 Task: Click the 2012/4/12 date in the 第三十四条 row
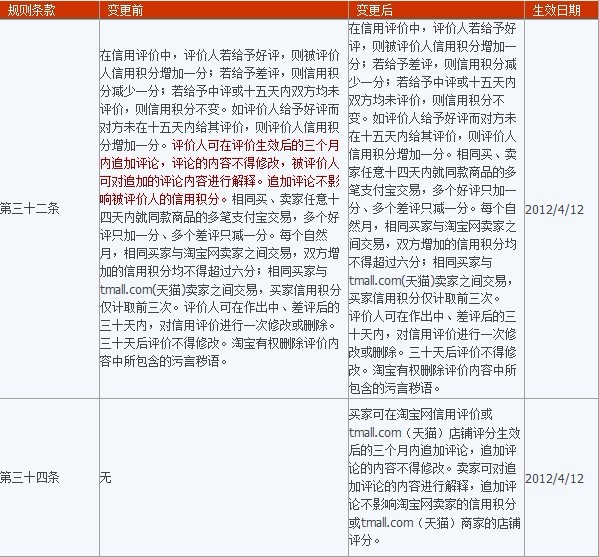(554, 478)
